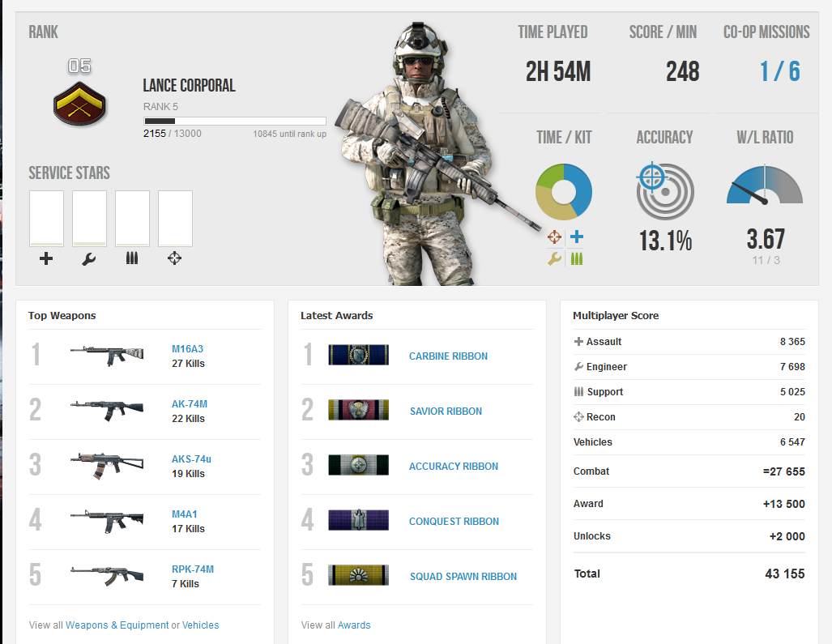
Task: Click the Support ammo service star icon
Action: [x=132, y=258]
